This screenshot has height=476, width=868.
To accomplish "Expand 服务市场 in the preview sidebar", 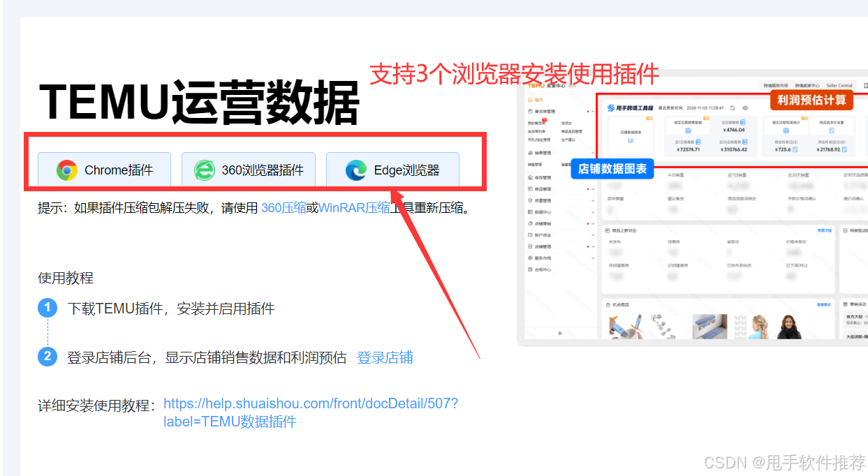I will coord(593,258).
